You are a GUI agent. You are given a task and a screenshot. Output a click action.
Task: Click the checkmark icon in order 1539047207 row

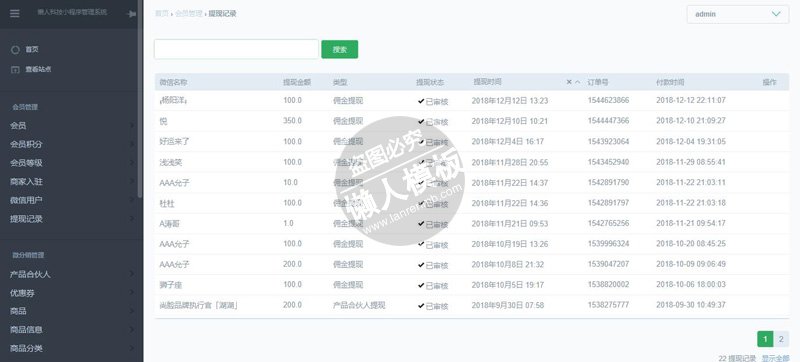click(421, 265)
